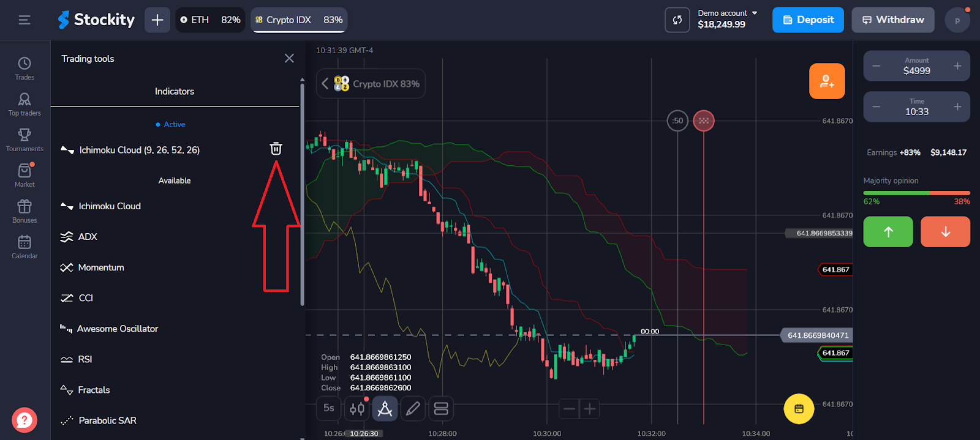Delete the active Ichimoku Cloud indicator

[x=276, y=149]
